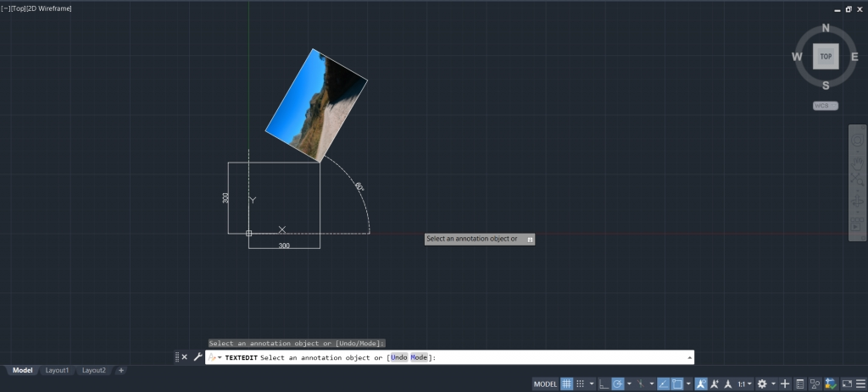Close the command line window
Screen dimensions: 868x392
point(185,357)
